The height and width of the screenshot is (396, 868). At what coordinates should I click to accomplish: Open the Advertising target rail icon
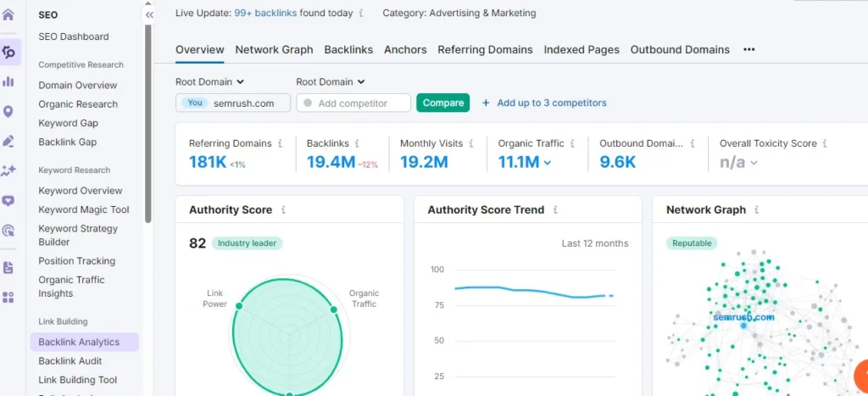8,231
